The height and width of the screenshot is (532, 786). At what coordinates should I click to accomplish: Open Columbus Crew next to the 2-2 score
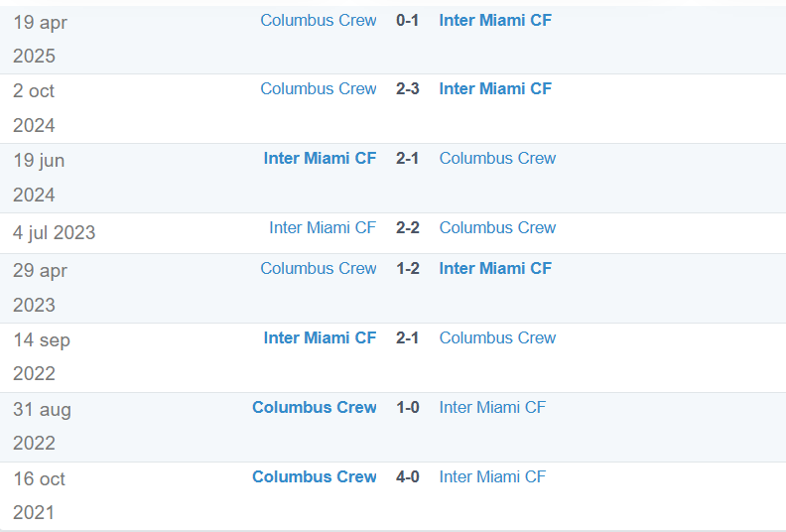(x=497, y=227)
